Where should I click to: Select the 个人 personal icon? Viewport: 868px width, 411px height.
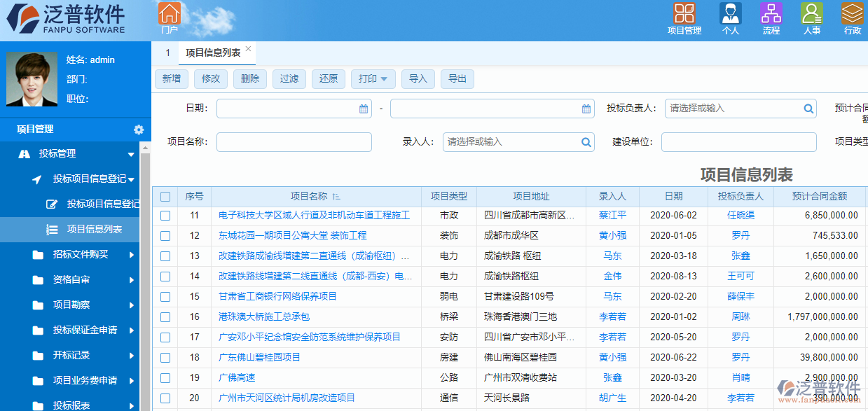point(729,14)
